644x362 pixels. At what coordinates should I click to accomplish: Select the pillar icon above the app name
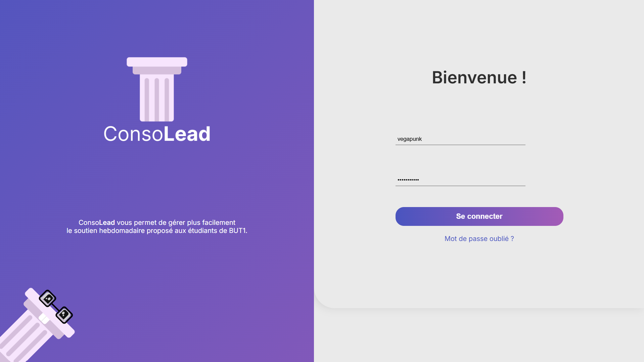[x=157, y=89]
